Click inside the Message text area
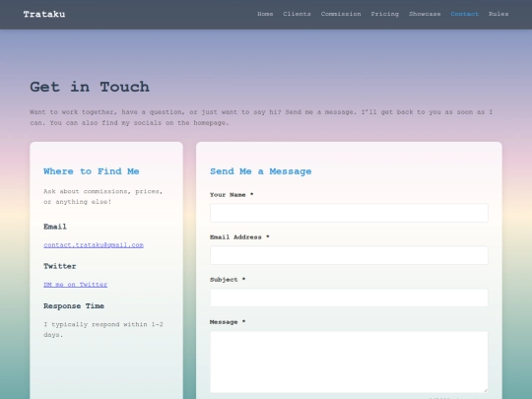Screen dimensions: 532x399 (x=349, y=362)
